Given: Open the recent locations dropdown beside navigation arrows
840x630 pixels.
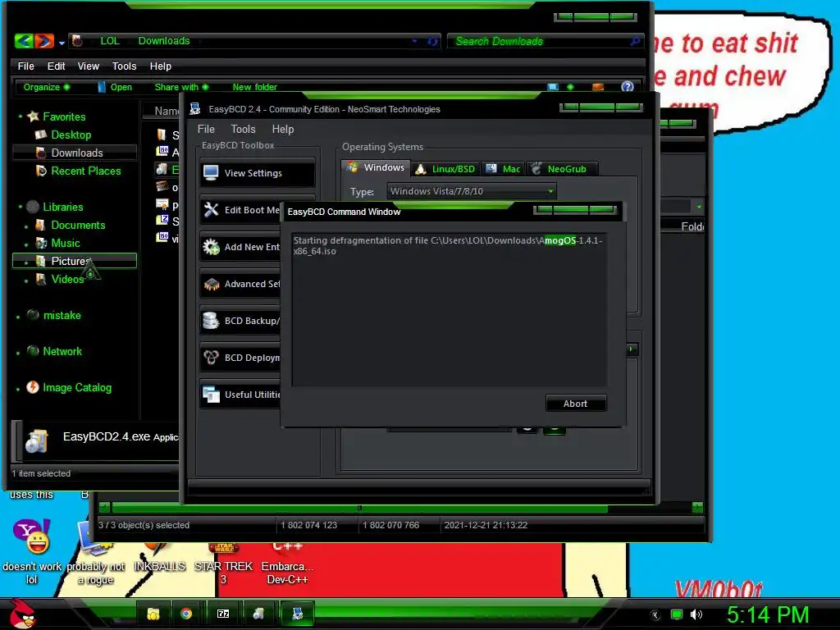Looking at the screenshot, I should point(62,43).
